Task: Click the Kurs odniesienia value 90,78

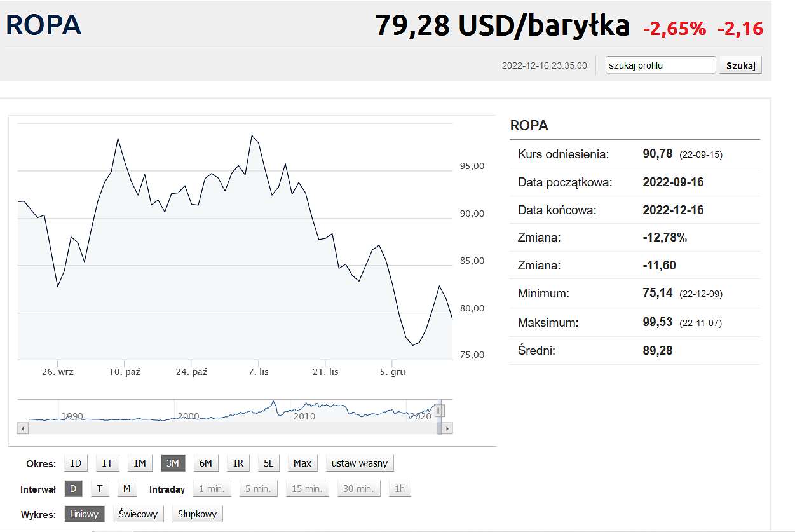Action: point(658,154)
